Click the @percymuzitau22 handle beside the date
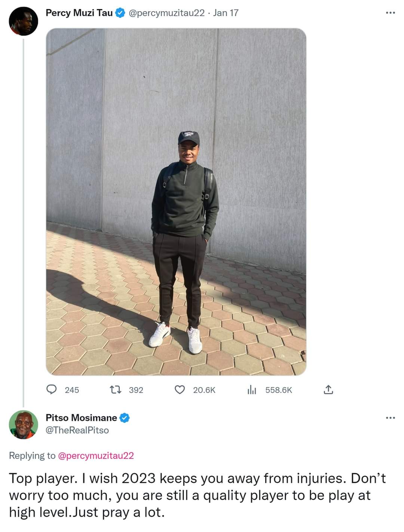The height and width of the screenshot is (532, 404). (x=166, y=13)
